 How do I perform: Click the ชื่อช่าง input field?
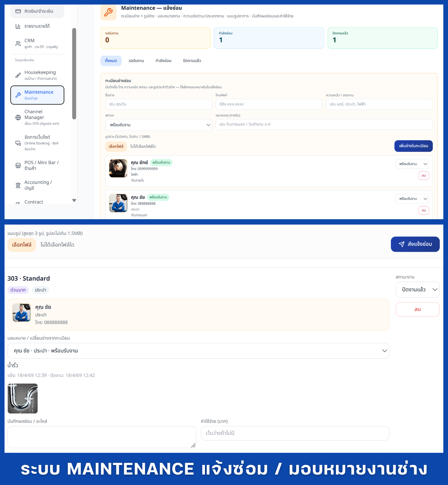(x=159, y=104)
